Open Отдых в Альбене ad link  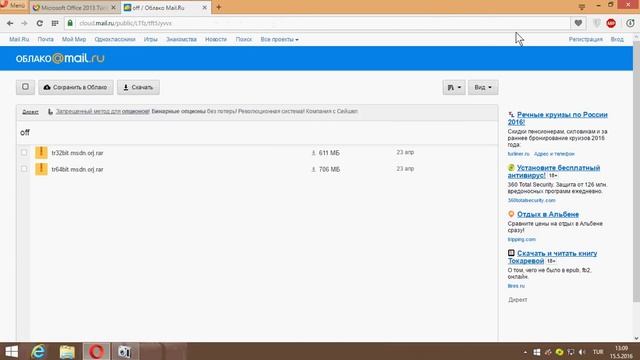[x=548, y=214]
